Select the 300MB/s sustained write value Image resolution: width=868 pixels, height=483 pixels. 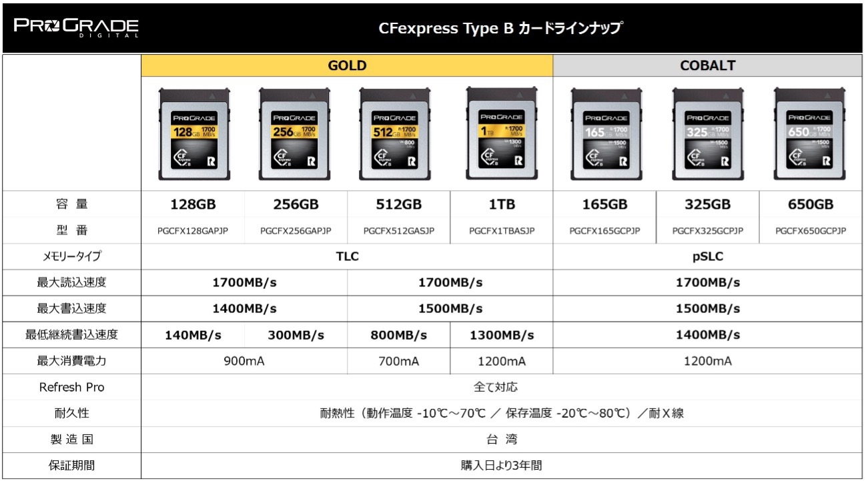click(296, 335)
